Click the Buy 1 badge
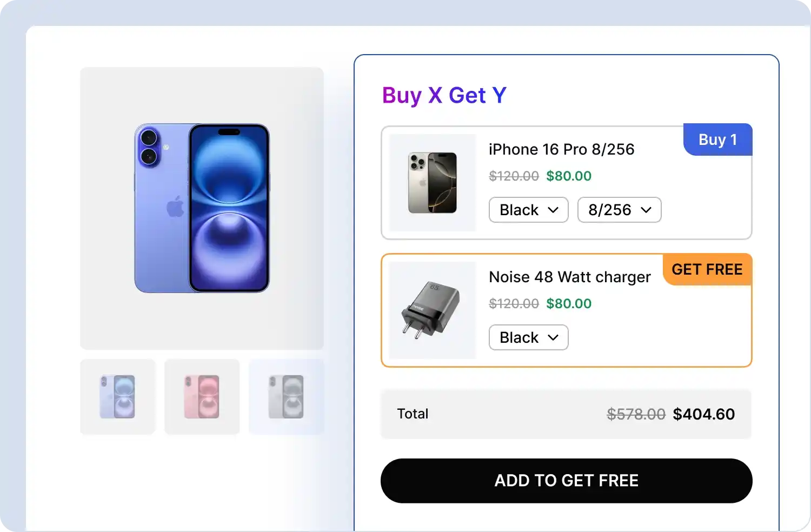Image resolution: width=811 pixels, height=532 pixels. click(x=717, y=139)
